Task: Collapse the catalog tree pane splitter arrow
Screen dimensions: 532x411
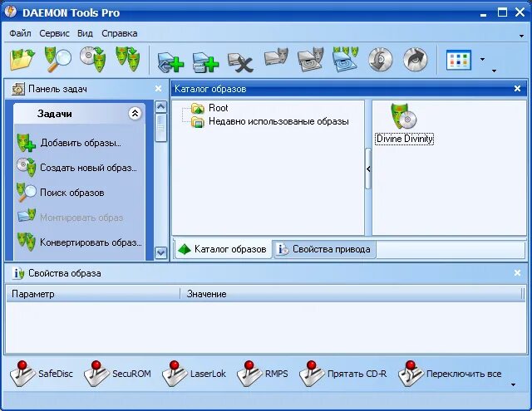Action: tap(368, 169)
